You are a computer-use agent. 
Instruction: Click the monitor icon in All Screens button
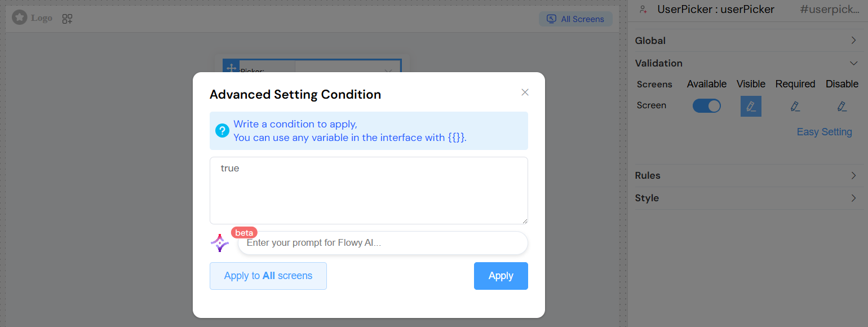click(550, 19)
